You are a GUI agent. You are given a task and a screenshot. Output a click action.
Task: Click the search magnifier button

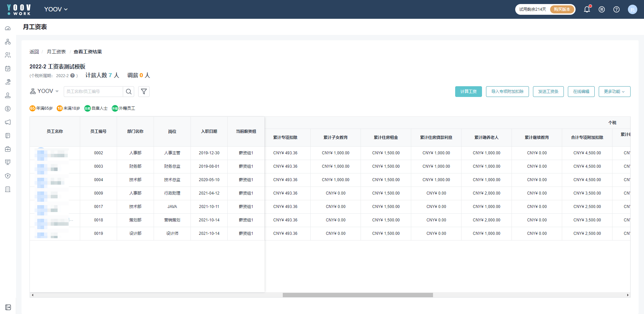(x=128, y=92)
